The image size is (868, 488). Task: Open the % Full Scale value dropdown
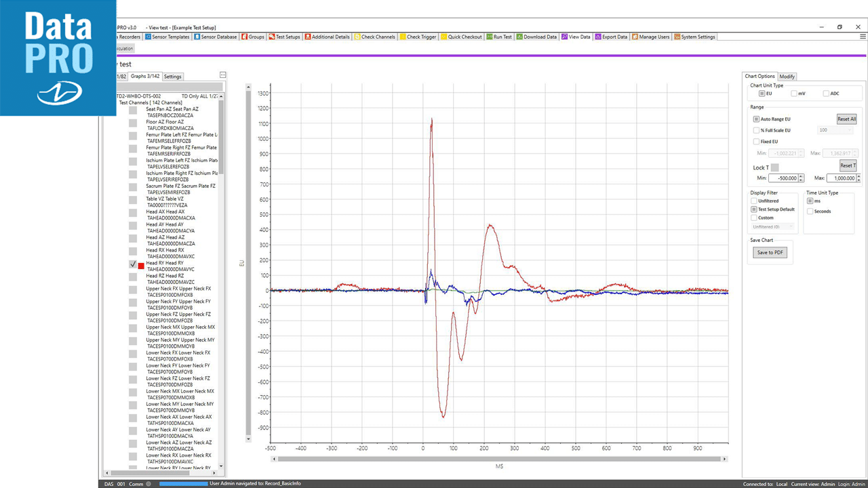click(x=835, y=130)
